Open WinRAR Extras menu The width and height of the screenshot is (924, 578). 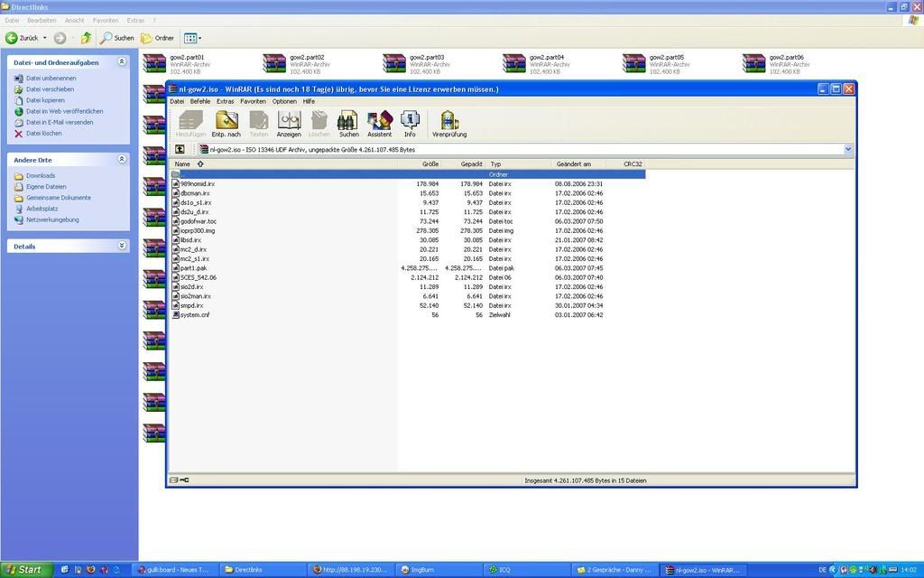(225, 101)
